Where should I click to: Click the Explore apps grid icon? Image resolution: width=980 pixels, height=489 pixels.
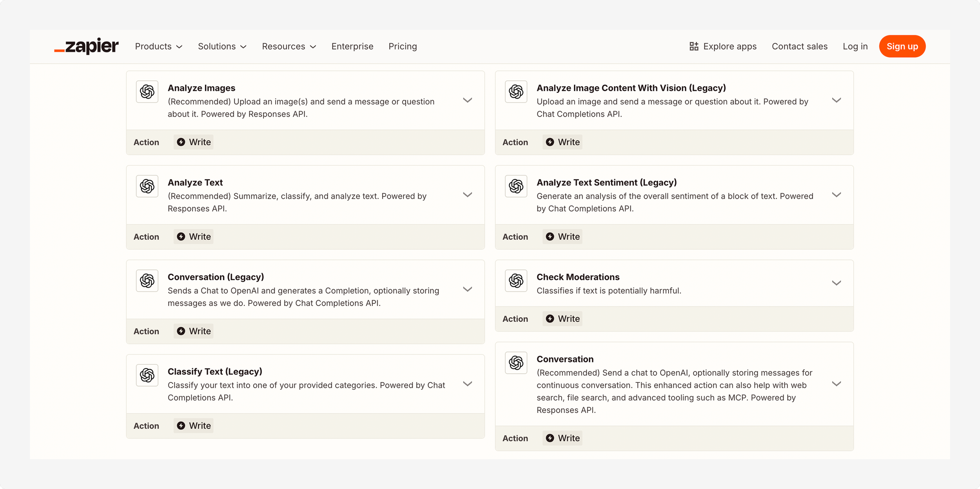pos(694,46)
